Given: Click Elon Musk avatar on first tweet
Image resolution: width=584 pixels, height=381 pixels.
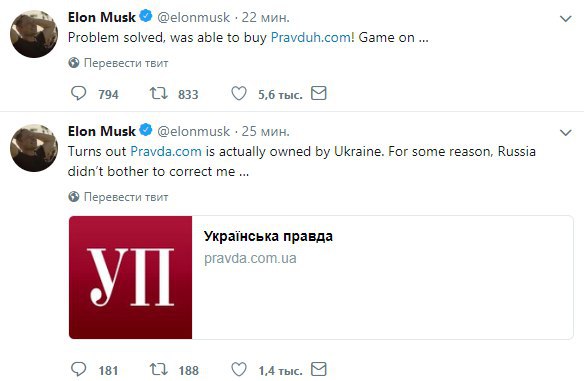Looking at the screenshot, I should tap(34, 34).
